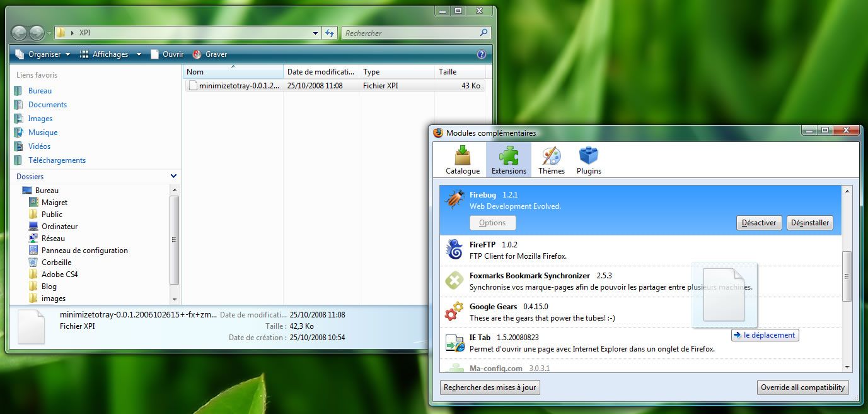
Task: Click the file preview icon in details pane
Action: pyautogui.click(x=32, y=326)
